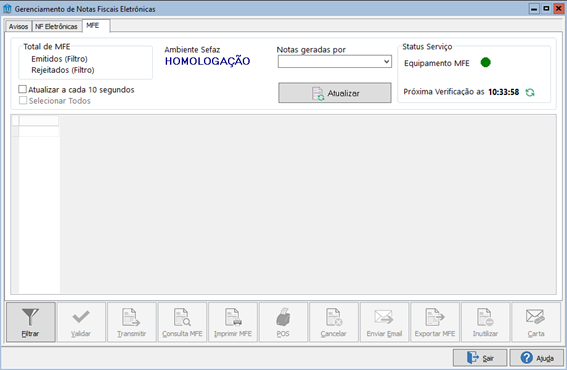Click the Exportar MFE icon
The height and width of the screenshot is (370, 567).
click(435, 322)
